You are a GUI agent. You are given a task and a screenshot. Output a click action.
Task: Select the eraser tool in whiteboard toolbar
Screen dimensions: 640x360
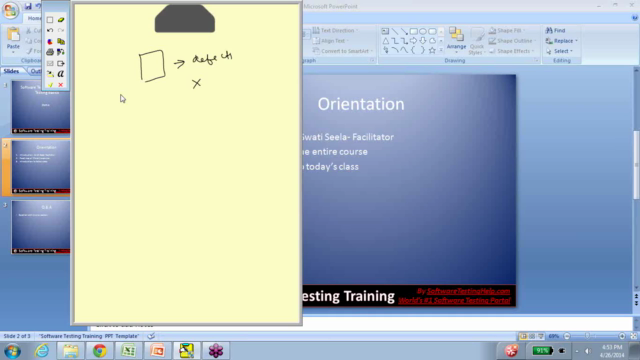(61, 20)
